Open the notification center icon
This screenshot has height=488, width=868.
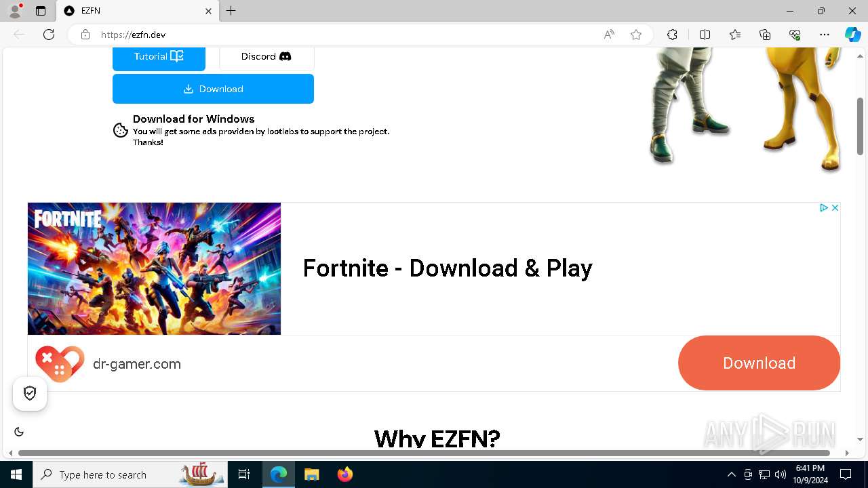click(x=846, y=474)
